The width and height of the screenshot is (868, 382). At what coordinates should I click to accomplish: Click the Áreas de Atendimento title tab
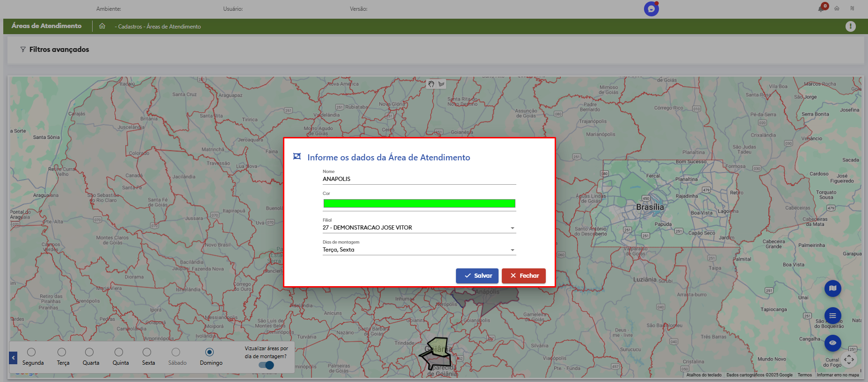[x=46, y=26]
